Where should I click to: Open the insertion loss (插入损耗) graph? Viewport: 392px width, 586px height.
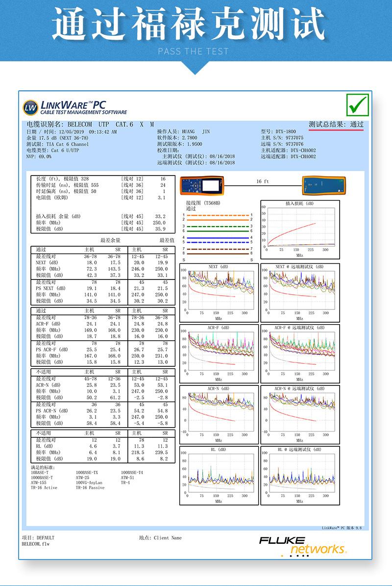coord(300,229)
